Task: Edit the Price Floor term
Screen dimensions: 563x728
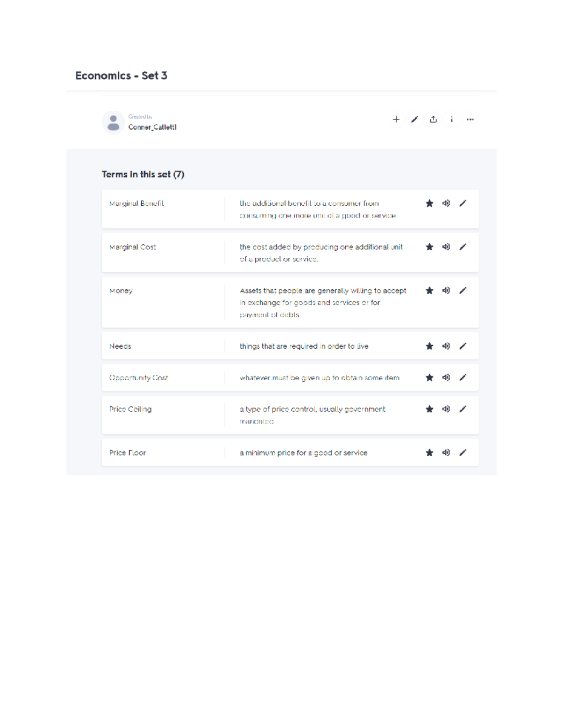Action: click(x=463, y=453)
